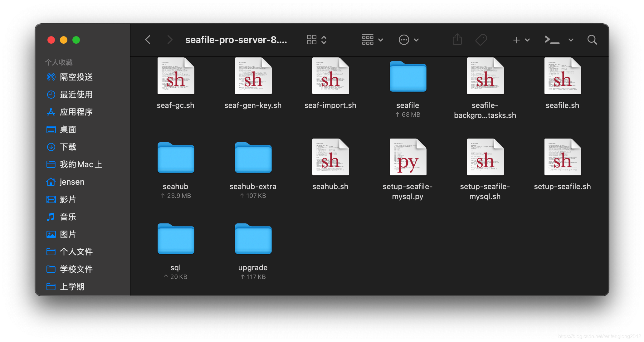Select the seaf-import.sh script icon
644x342 pixels.
[330, 76]
